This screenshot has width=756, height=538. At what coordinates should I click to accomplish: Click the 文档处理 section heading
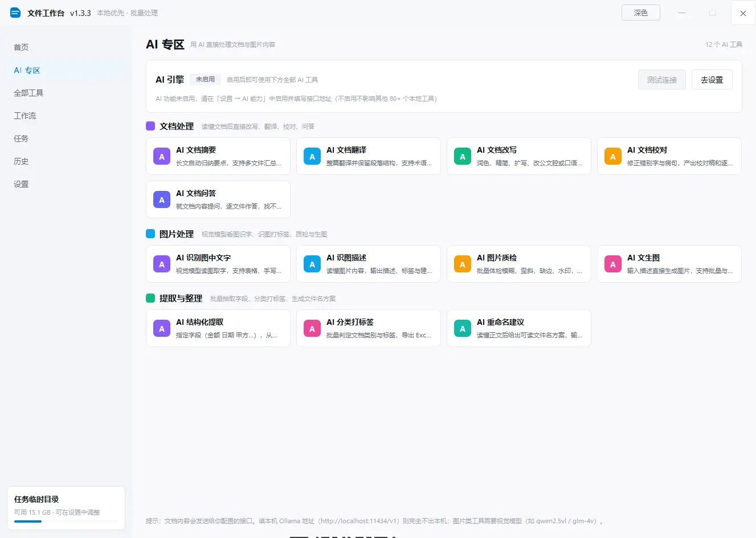pos(177,127)
